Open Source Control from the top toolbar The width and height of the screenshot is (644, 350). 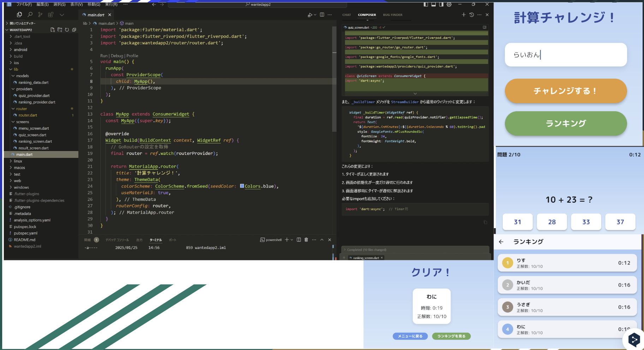(41, 15)
